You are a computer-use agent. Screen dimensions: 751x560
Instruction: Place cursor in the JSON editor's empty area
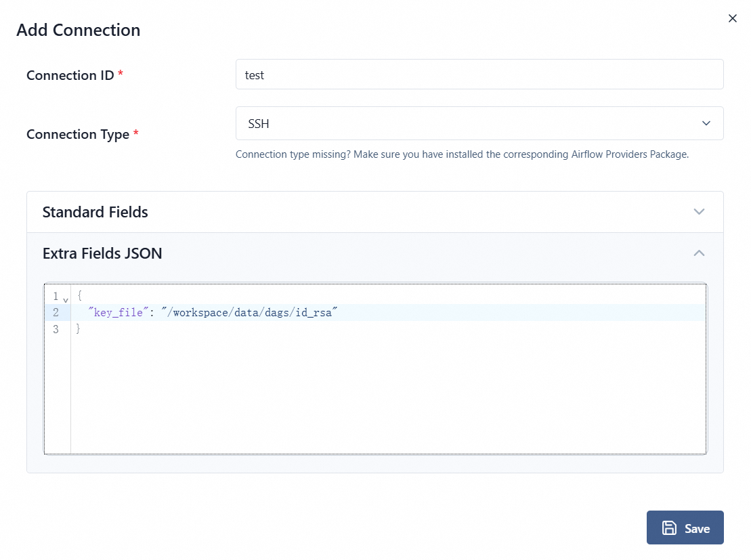coord(388,393)
